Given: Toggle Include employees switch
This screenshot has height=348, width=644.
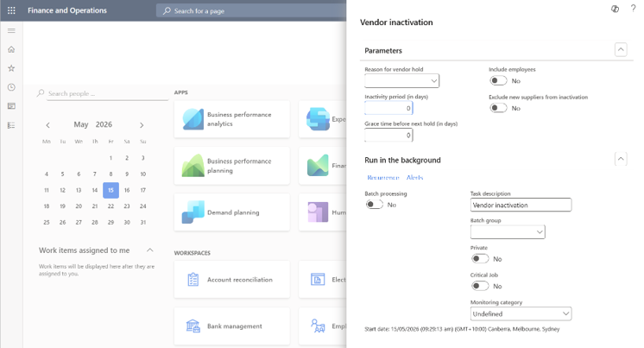Looking at the screenshot, I should tap(498, 81).
